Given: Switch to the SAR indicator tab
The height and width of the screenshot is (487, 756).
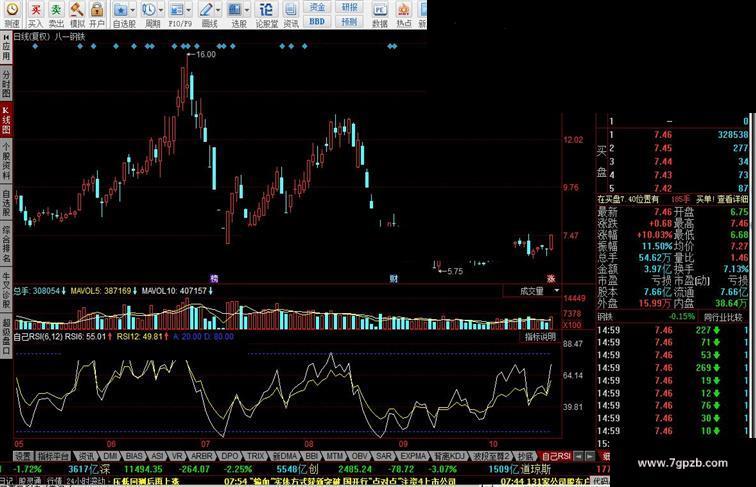Looking at the screenshot, I should pos(383,456).
